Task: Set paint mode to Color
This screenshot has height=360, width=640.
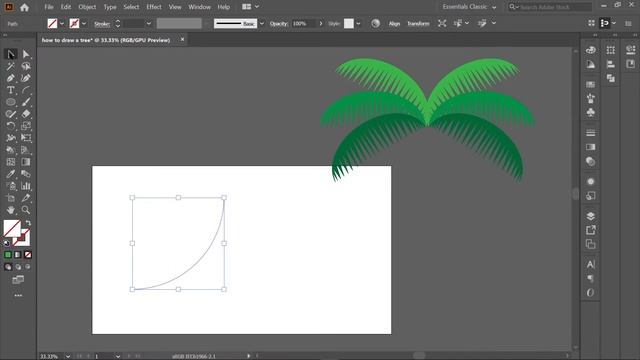Action: point(8,255)
